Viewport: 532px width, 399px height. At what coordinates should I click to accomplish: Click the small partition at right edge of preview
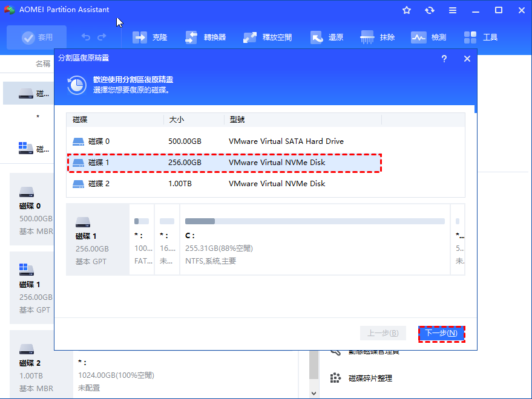tap(458, 239)
